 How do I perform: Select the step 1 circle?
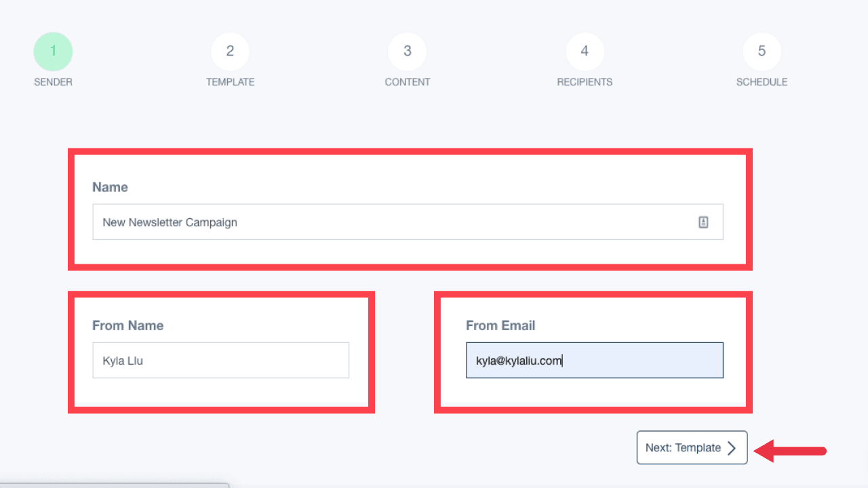tap(53, 52)
